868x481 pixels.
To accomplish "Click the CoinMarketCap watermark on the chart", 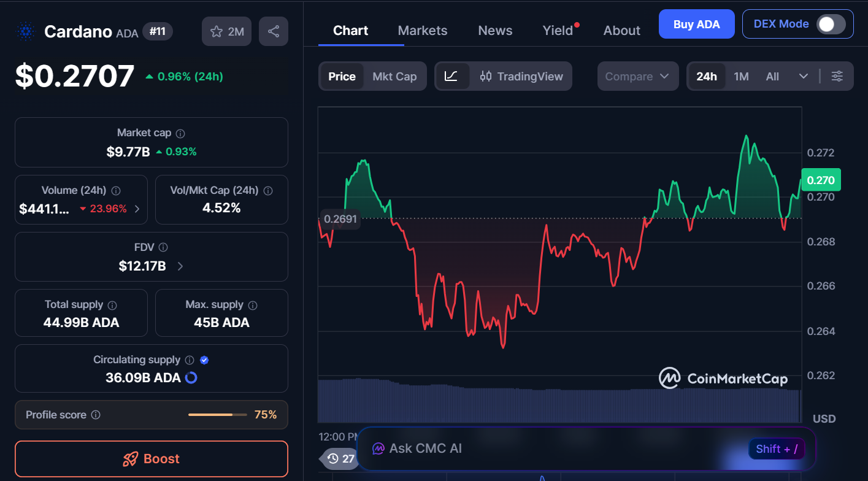I will tap(724, 379).
